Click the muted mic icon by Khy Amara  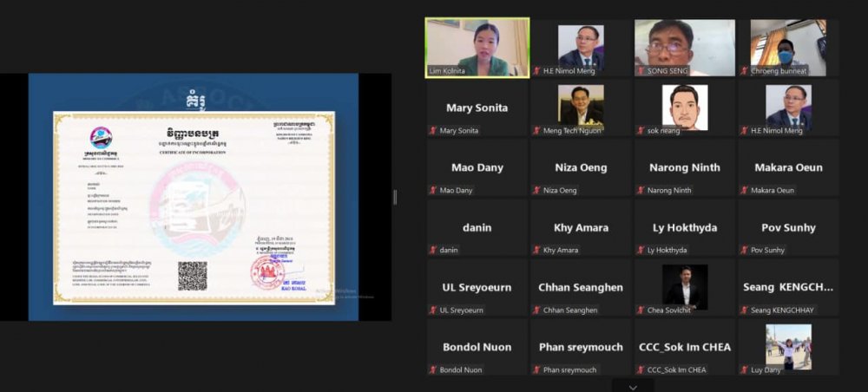[536, 251]
